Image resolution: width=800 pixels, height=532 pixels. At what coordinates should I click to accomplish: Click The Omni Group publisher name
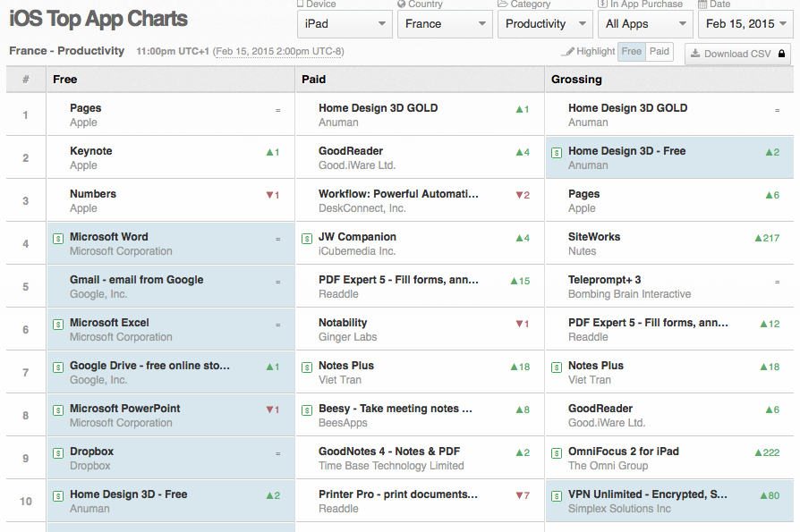point(609,466)
